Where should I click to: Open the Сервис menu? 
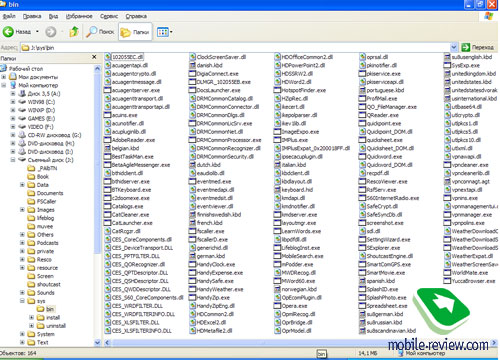[109, 16]
